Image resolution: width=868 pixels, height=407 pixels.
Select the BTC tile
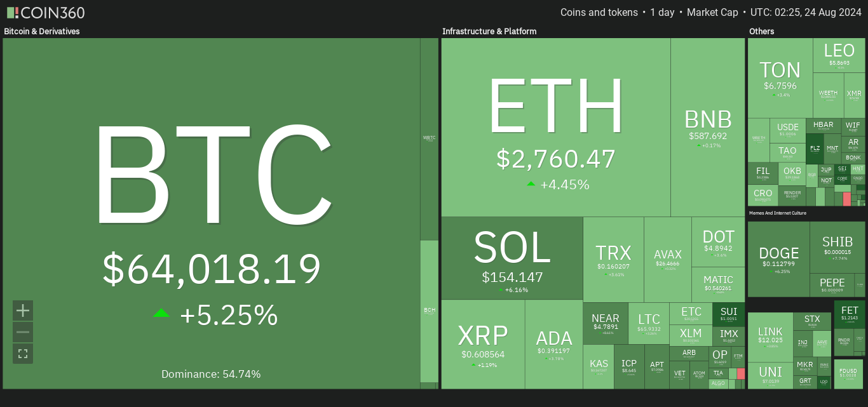tap(211, 213)
